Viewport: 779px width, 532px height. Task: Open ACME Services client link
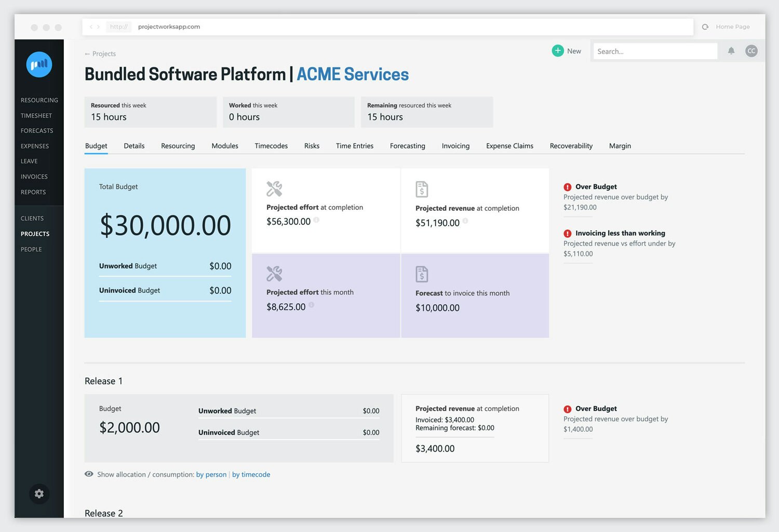pos(352,74)
